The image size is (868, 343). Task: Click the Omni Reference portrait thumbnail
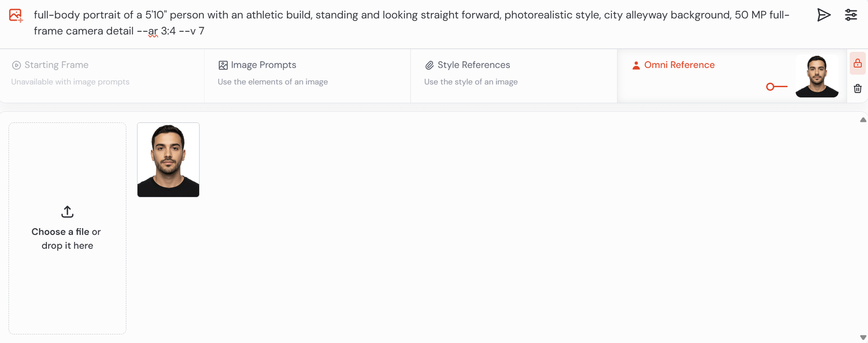816,76
